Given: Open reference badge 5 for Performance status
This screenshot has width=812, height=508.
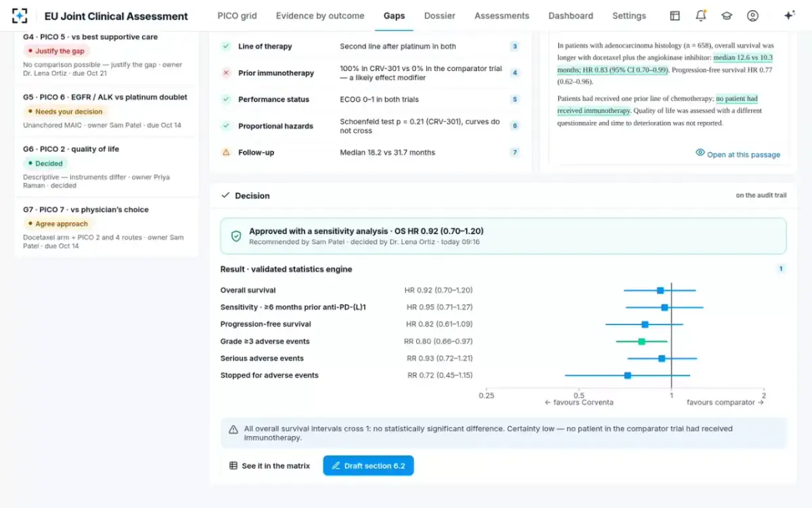Looking at the screenshot, I should [515, 99].
